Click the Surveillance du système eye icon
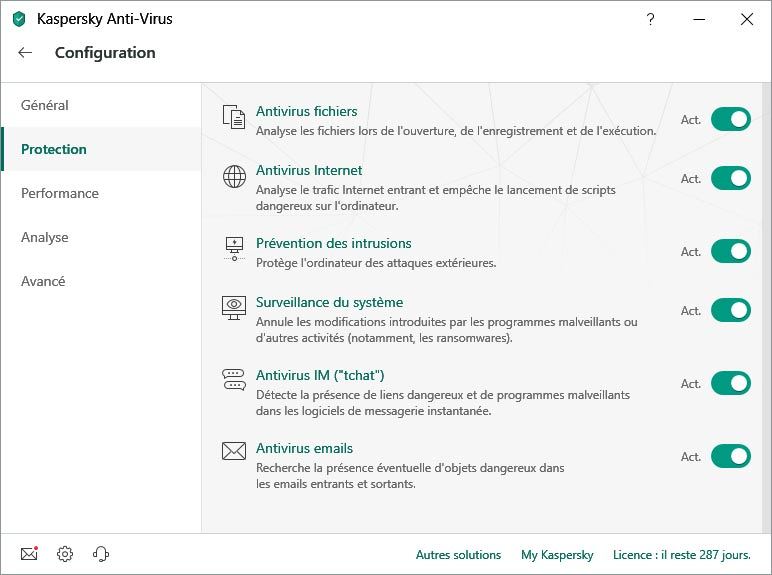Image resolution: width=772 pixels, height=575 pixels. 234,308
